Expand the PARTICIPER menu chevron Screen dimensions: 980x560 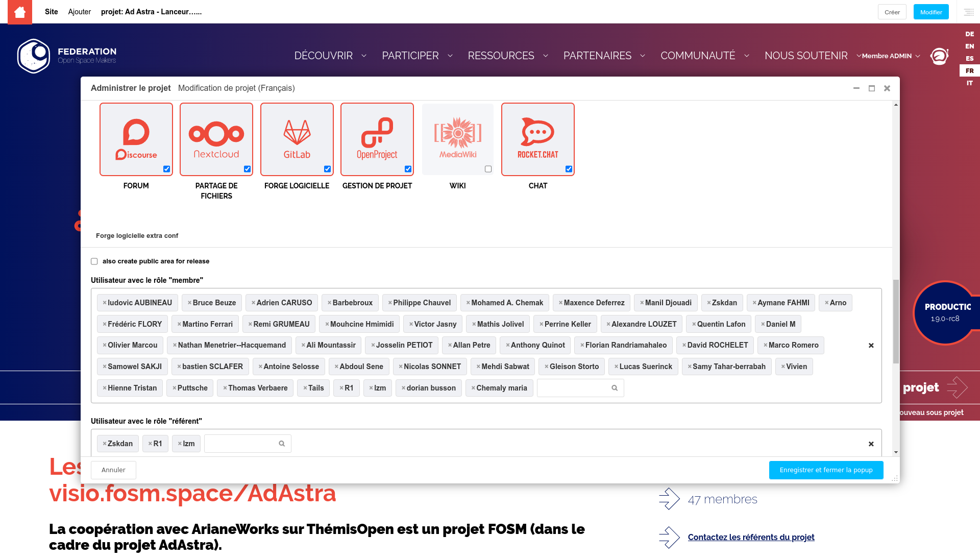(450, 56)
